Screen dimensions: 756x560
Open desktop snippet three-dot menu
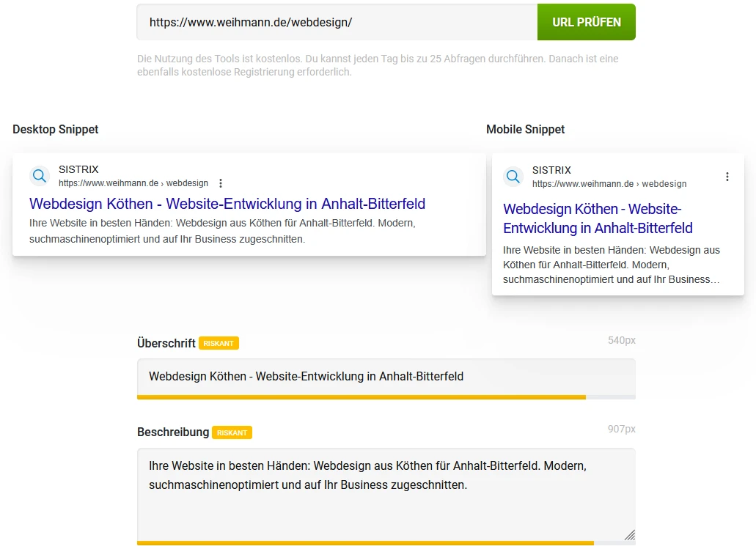coord(220,183)
